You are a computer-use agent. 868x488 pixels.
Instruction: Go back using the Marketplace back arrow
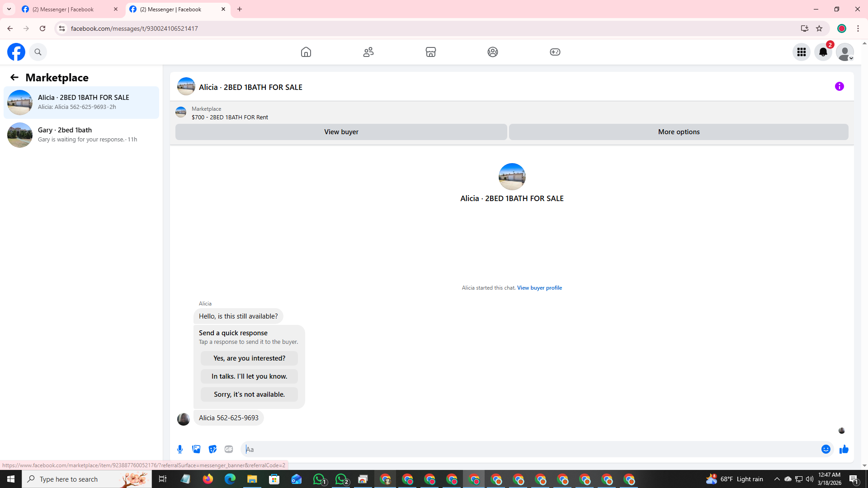(x=14, y=77)
